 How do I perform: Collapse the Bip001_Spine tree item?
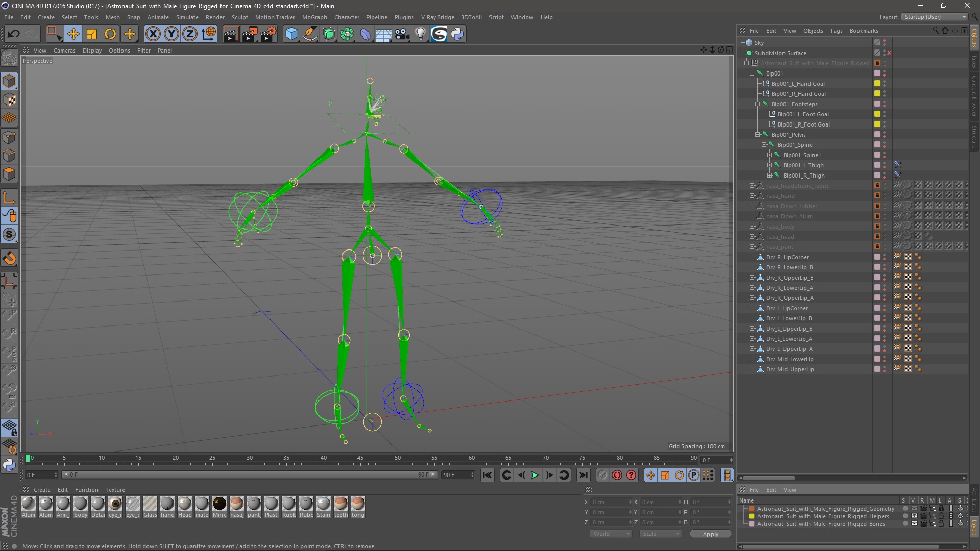(764, 145)
